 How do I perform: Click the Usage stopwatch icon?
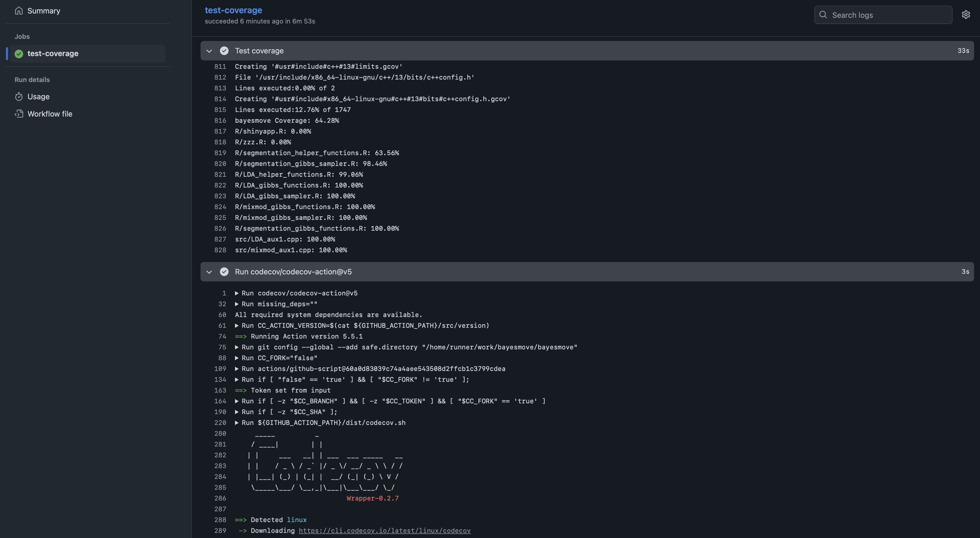19,97
